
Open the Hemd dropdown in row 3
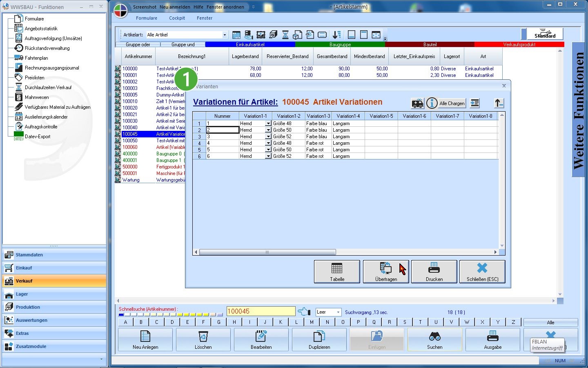pyautogui.click(x=268, y=137)
